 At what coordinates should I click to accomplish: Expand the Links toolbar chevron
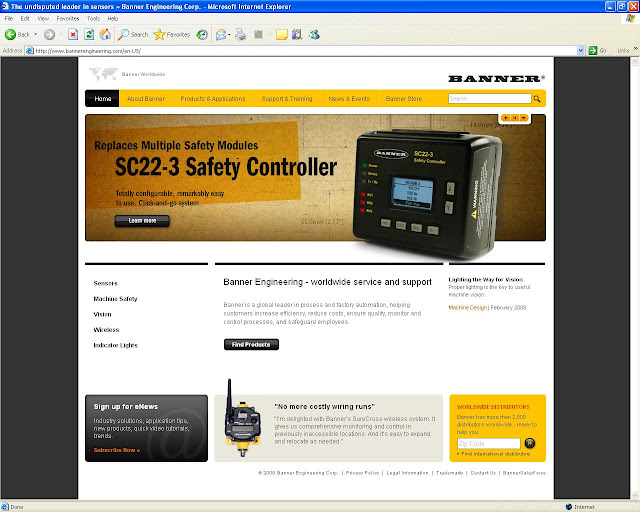click(636, 49)
